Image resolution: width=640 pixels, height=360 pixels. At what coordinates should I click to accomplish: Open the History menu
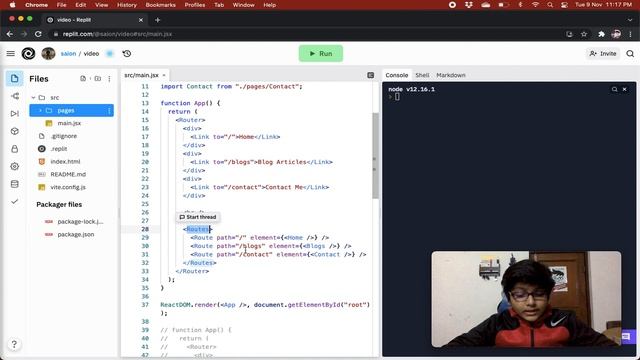click(x=127, y=5)
